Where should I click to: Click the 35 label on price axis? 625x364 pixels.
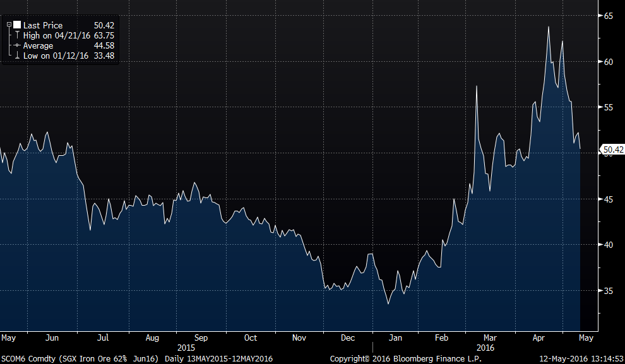coord(607,291)
